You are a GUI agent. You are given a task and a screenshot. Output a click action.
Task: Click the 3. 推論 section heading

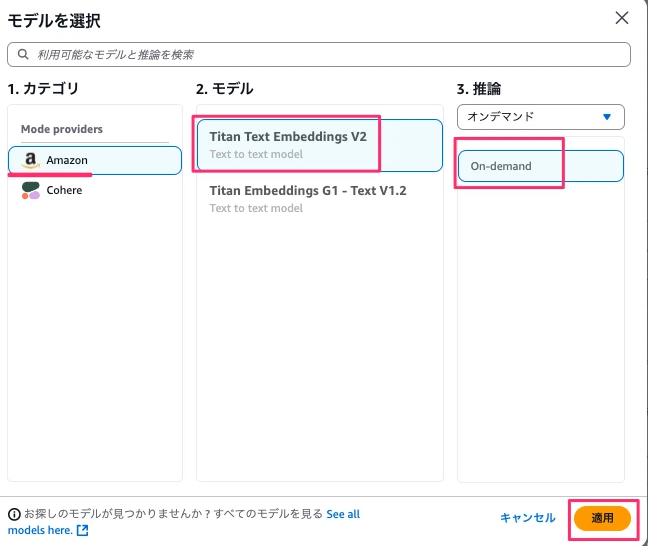479,88
